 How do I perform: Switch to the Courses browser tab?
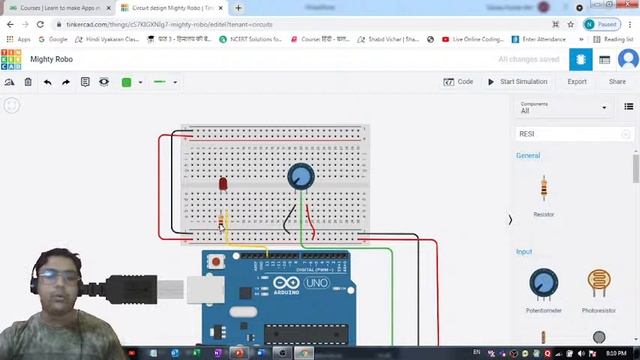[60, 8]
